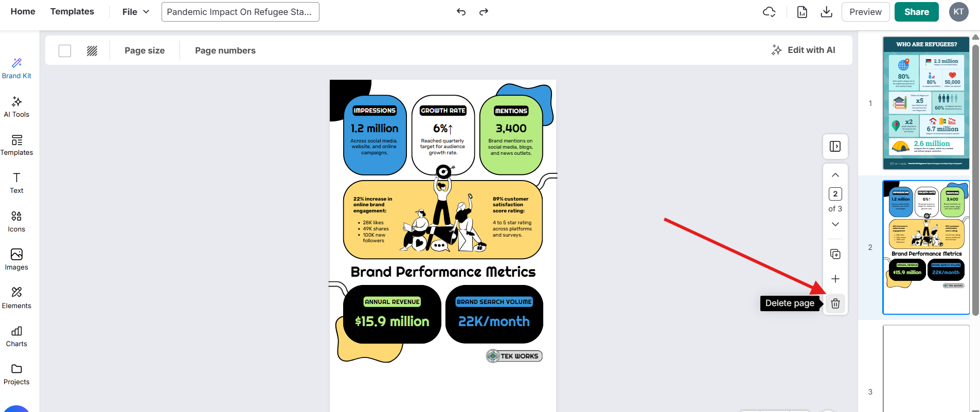Go to the Home menu
Image resolution: width=980 pixels, height=412 pixels.
[x=23, y=11]
